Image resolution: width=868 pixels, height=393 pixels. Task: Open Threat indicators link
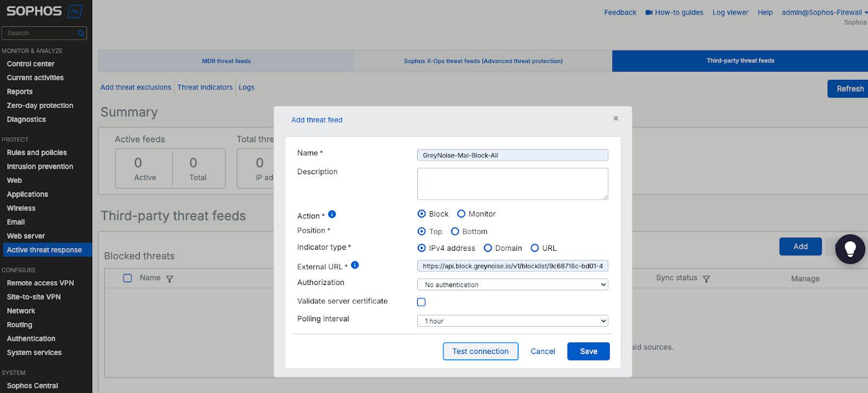205,87
